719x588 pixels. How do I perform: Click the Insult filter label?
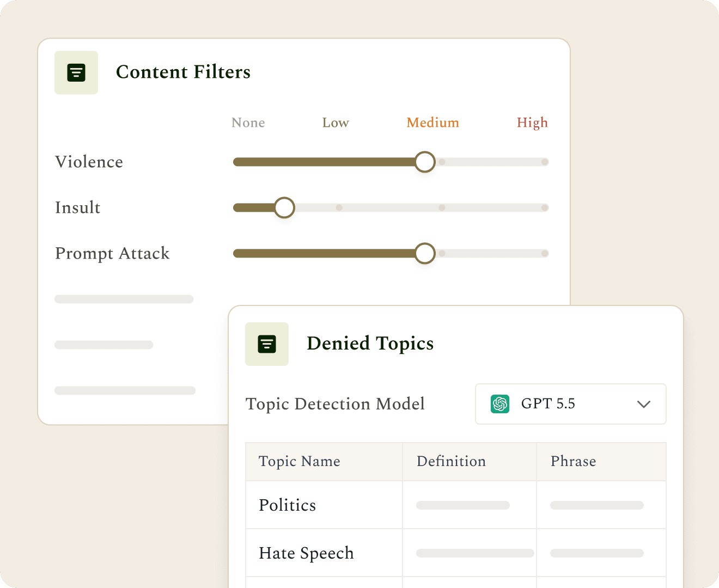[x=78, y=207]
